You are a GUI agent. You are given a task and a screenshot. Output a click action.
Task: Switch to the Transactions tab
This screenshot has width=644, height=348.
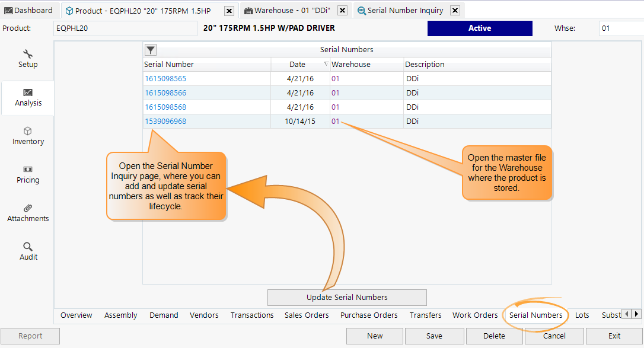[x=251, y=315]
